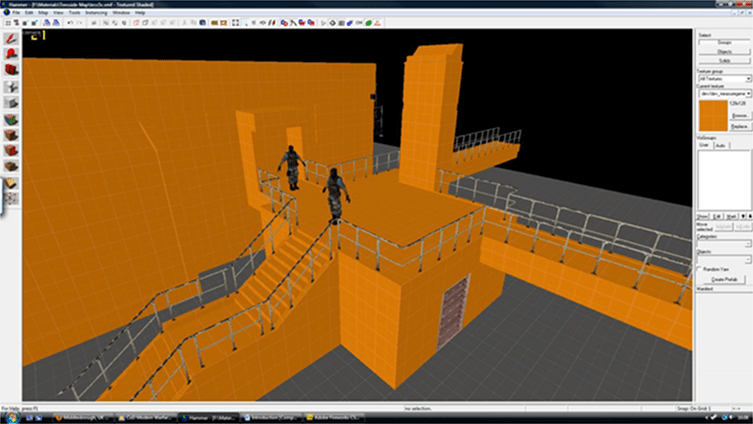Open the Objects dropdown below Categories

click(724, 259)
